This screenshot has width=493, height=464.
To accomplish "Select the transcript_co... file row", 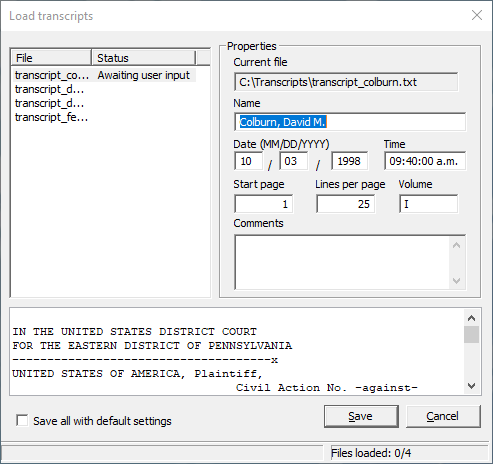I will [x=104, y=75].
